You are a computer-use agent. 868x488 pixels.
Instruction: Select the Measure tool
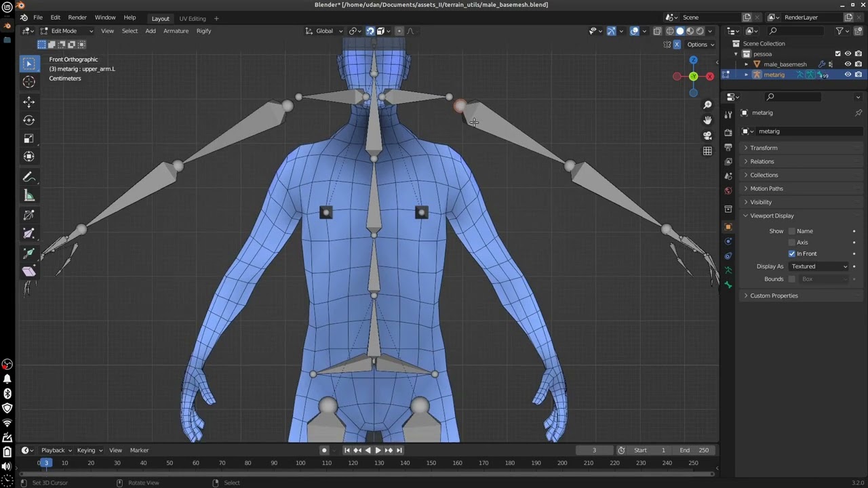[28, 195]
